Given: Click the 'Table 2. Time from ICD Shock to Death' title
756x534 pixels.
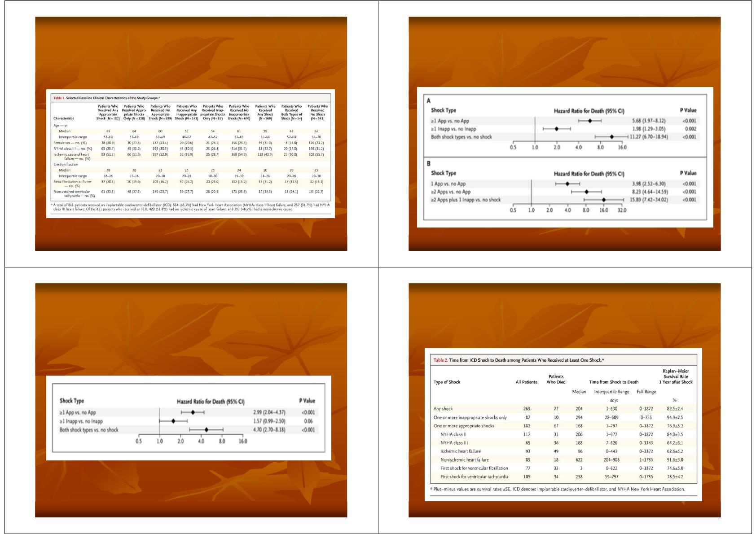Looking at the screenshot, I should click(x=519, y=360).
